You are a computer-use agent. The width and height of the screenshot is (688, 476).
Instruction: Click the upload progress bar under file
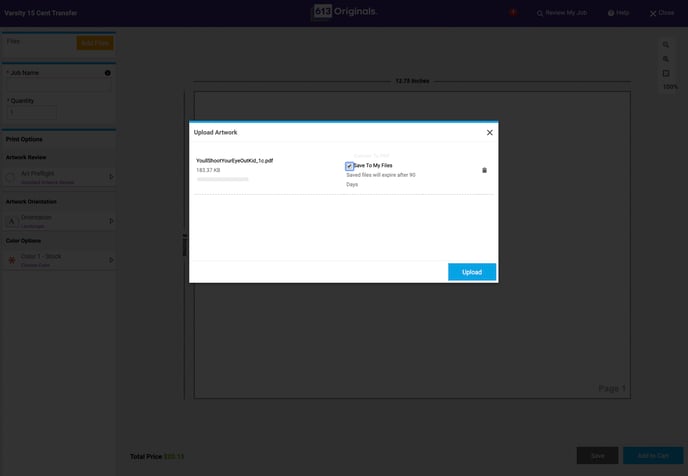(222, 179)
